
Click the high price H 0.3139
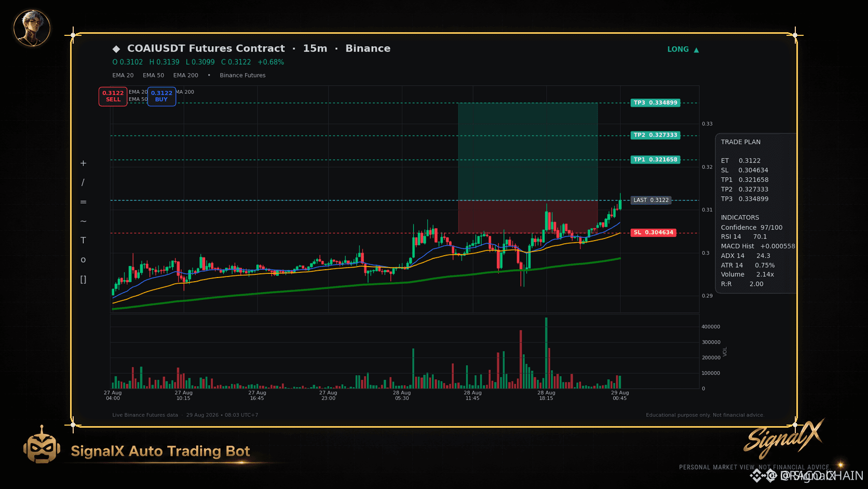click(165, 62)
